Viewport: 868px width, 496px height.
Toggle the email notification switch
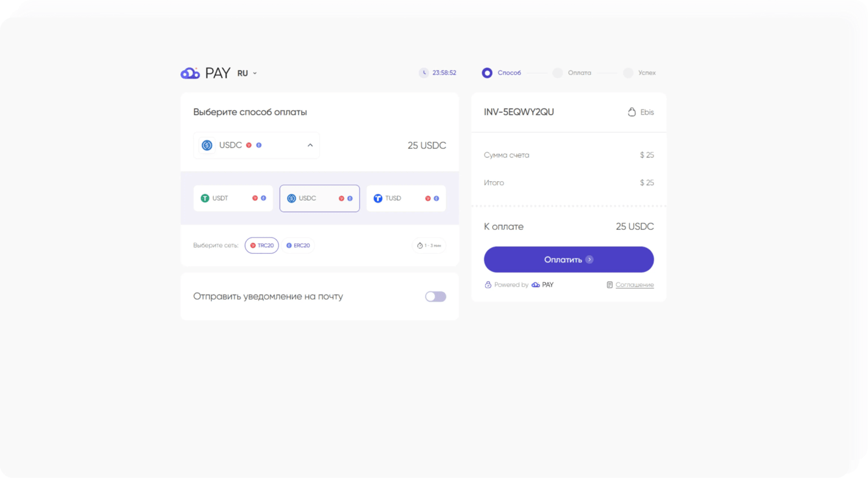pyautogui.click(x=435, y=297)
